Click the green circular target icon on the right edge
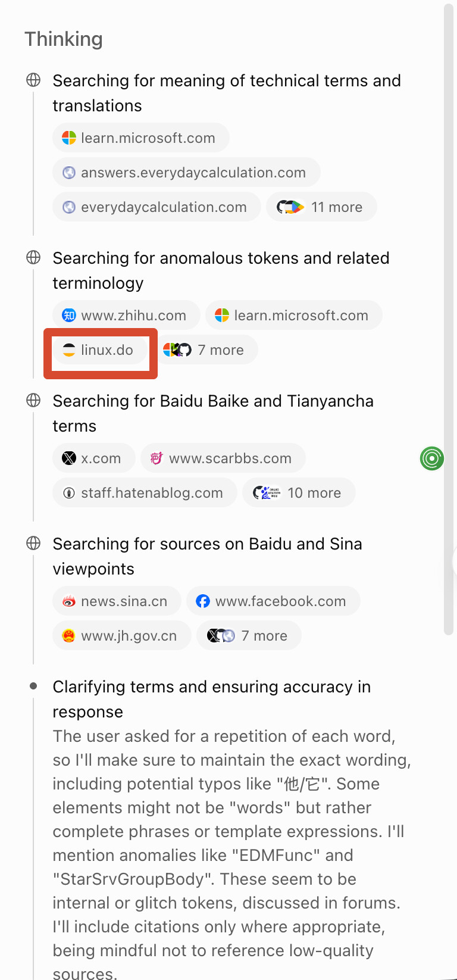Screen dimensions: 457x980 (x=432, y=458)
